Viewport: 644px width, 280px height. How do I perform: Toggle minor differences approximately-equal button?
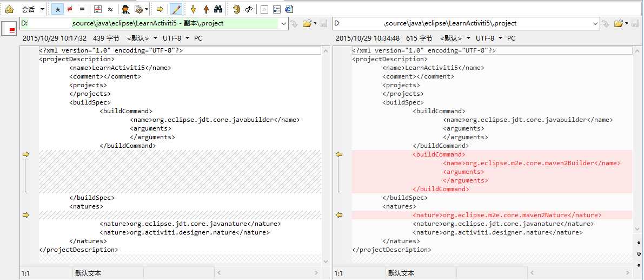(x=110, y=9)
